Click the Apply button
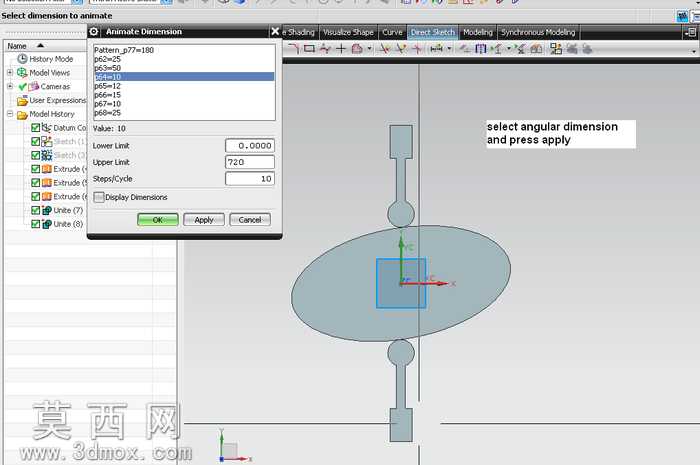Screen dimensions: 700x465 pyautogui.click(x=204, y=220)
